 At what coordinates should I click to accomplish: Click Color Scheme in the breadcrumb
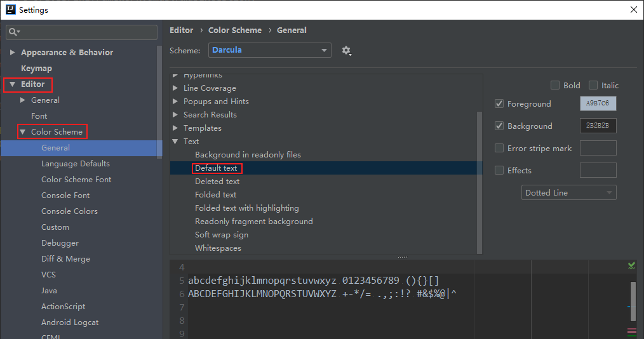(235, 30)
